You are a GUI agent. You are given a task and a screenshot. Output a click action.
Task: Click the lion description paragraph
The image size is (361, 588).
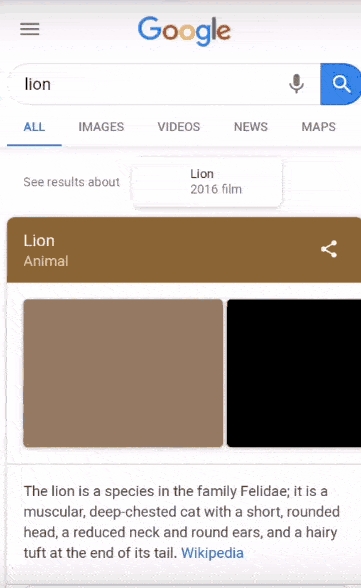pos(182,522)
